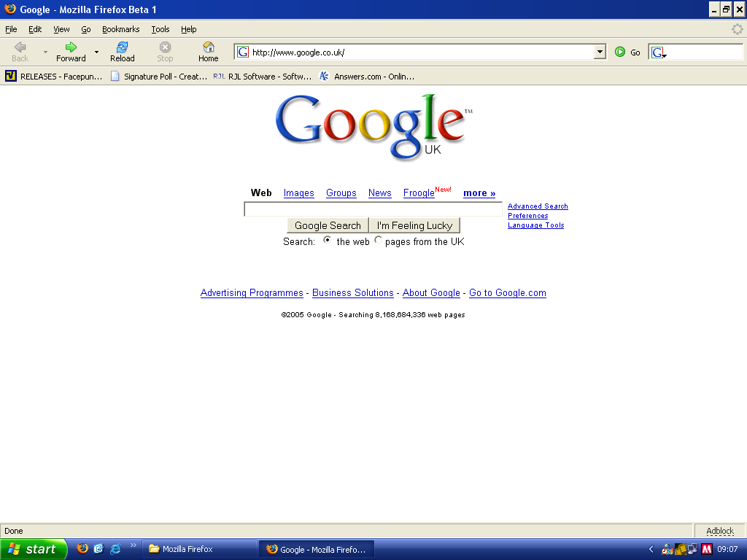
Task: Open the Bookmarks menu
Action: [121, 29]
